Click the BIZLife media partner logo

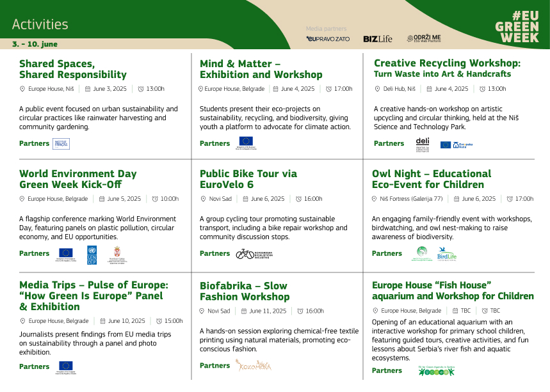[378, 39]
